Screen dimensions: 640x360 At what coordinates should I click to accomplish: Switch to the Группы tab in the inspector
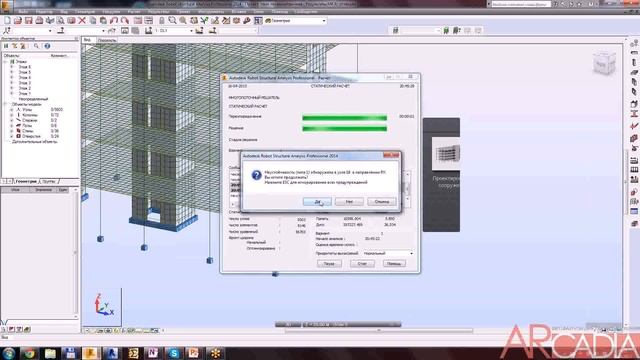click(49, 181)
